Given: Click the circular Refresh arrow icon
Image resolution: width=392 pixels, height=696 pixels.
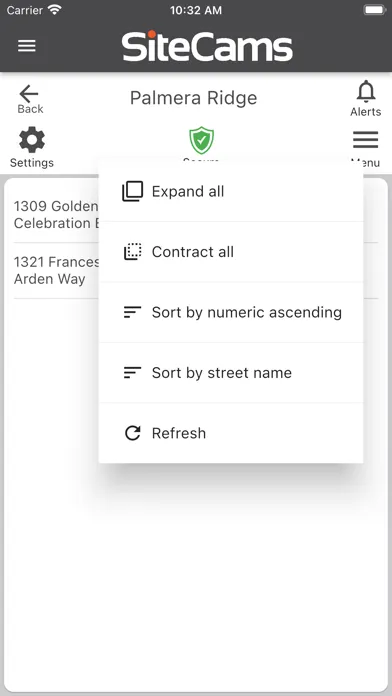Looking at the screenshot, I should point(132,433).
